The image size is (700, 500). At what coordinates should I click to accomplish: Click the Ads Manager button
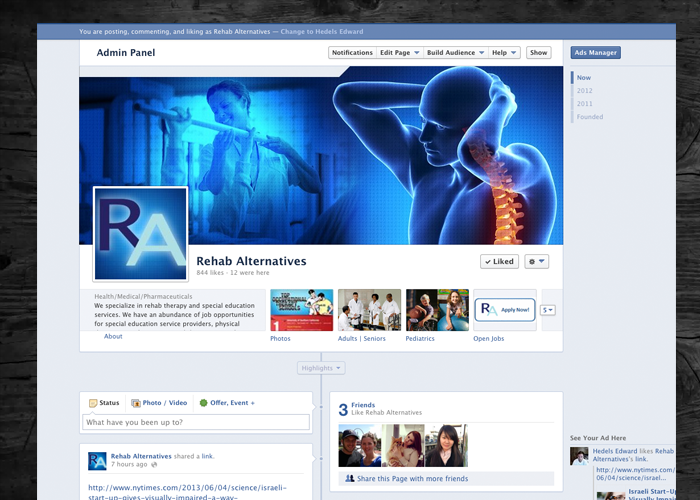pos(596,53)
